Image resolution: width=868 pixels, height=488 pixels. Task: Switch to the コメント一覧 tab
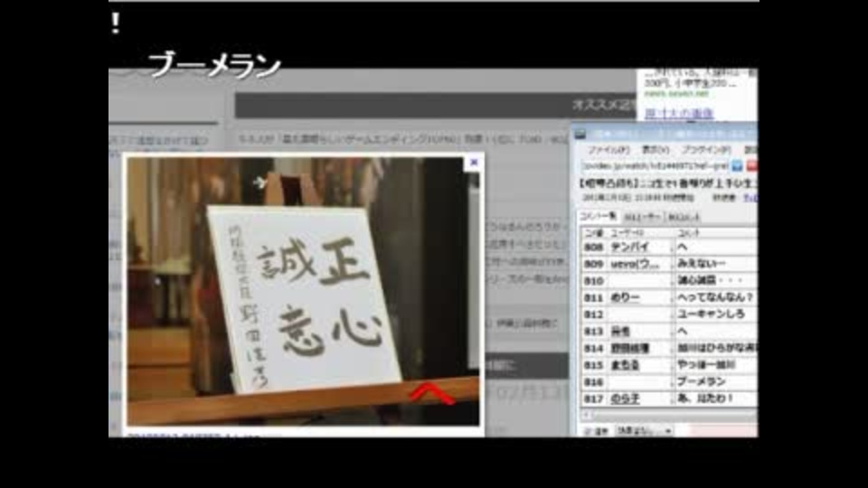pyautogui.click(x=598, y=216)
